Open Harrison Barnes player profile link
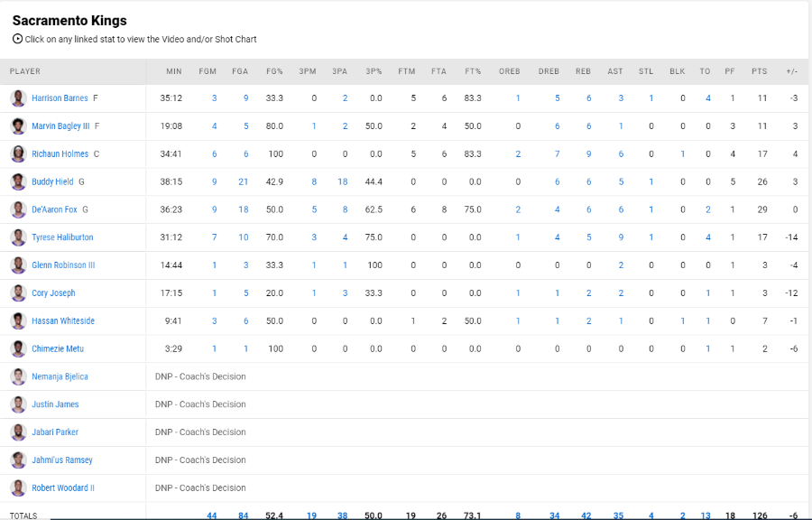 [x=60, y=97]
